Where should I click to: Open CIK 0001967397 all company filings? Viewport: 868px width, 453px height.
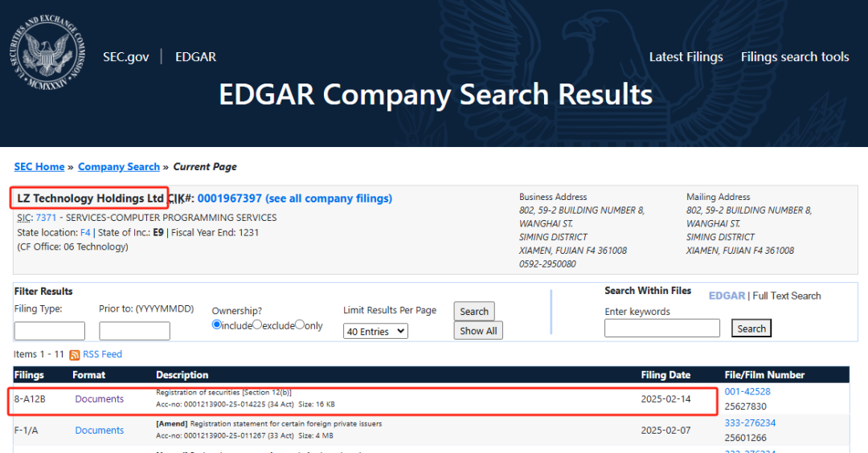click(x=294, y=198)
